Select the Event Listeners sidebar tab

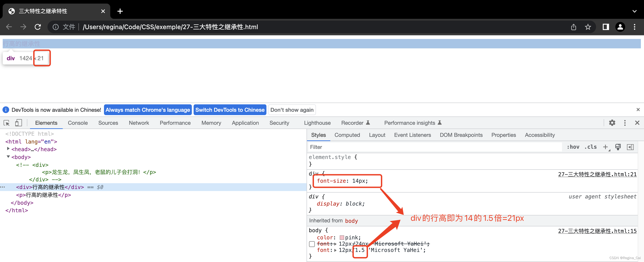412,135
